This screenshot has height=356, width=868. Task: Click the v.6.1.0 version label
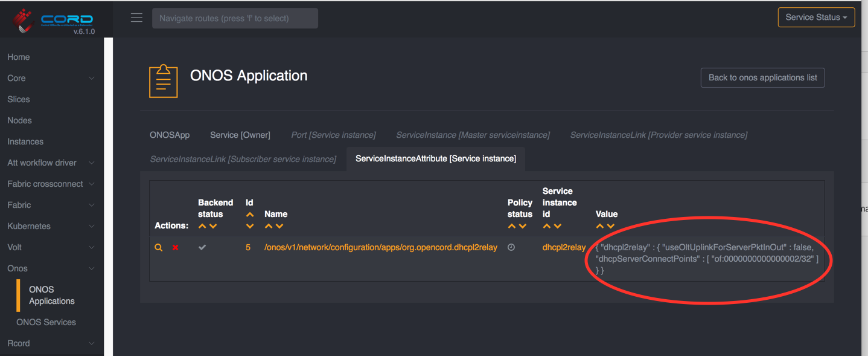tap(84, 31)
